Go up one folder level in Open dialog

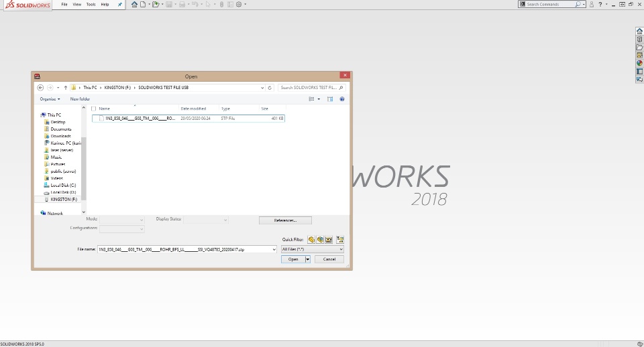[66, 87]
